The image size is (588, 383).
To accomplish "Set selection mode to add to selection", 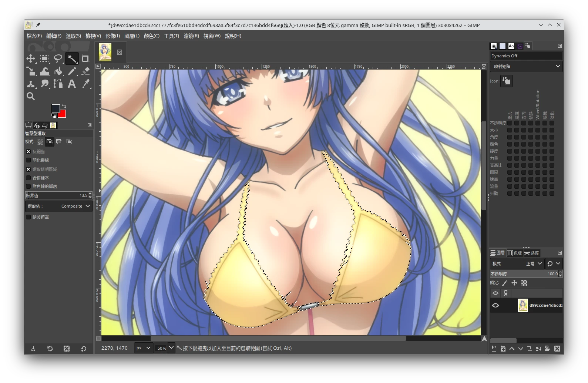I will tap(49, 142).
